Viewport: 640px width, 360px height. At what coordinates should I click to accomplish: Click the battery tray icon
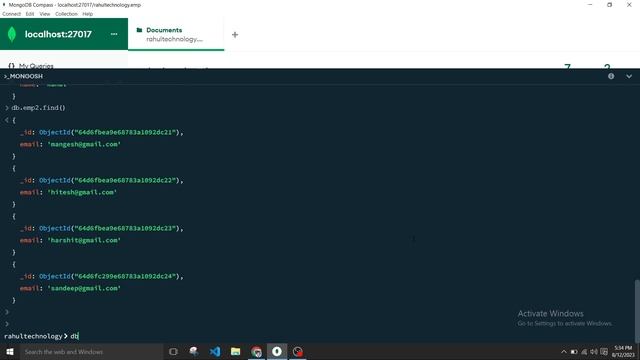click(x=574, y=352)
